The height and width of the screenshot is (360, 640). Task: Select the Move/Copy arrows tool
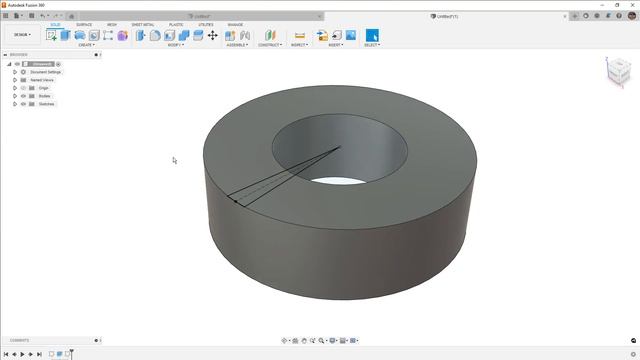tap(213, 36)
